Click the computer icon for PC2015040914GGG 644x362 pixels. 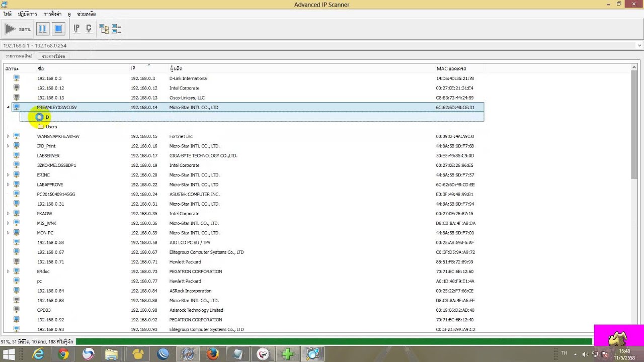click(16, 194)
